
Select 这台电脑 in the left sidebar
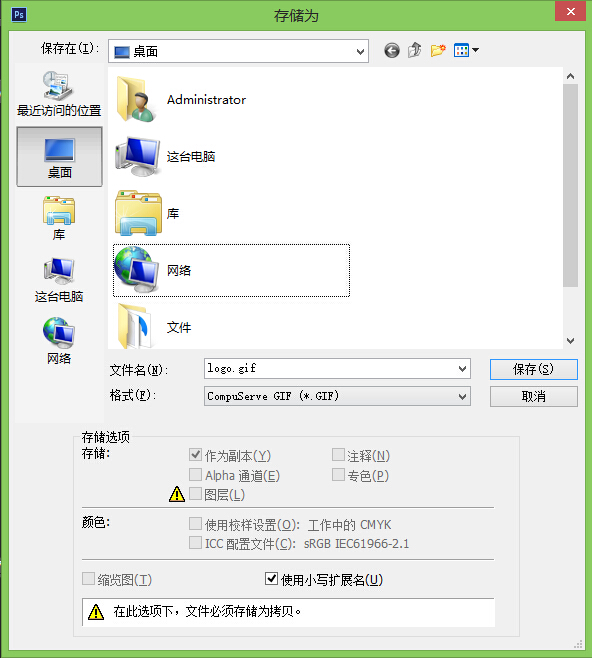[x=59, y=280]
